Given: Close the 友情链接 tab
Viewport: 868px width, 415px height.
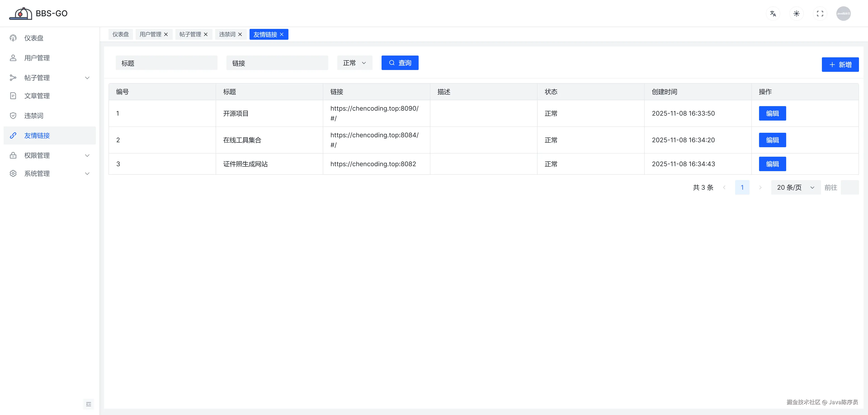Looking at the screenshot, I should [282, 34].
